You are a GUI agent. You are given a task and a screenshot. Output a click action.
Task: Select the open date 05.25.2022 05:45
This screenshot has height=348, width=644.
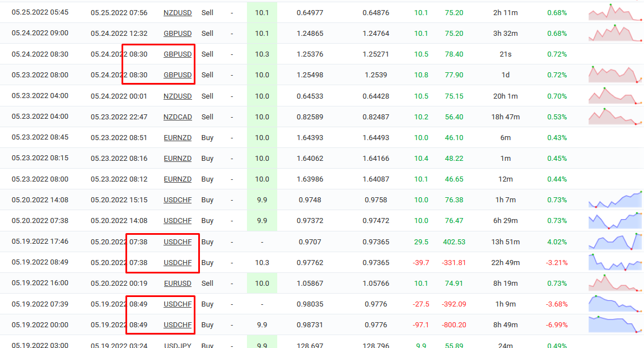click(40, 12)
